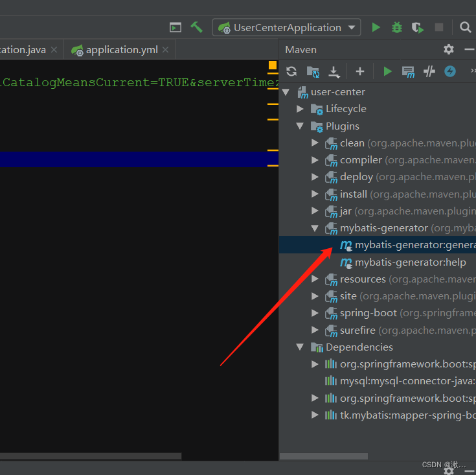Execute Maven goal icon

408,72
